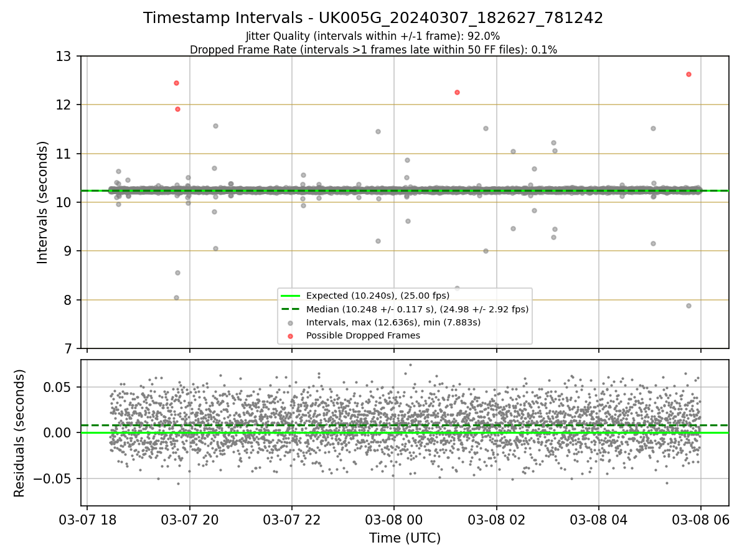
Task: Click the upper red point near 03-07 20
Action: pyautogui.click(x=176, y=83)
